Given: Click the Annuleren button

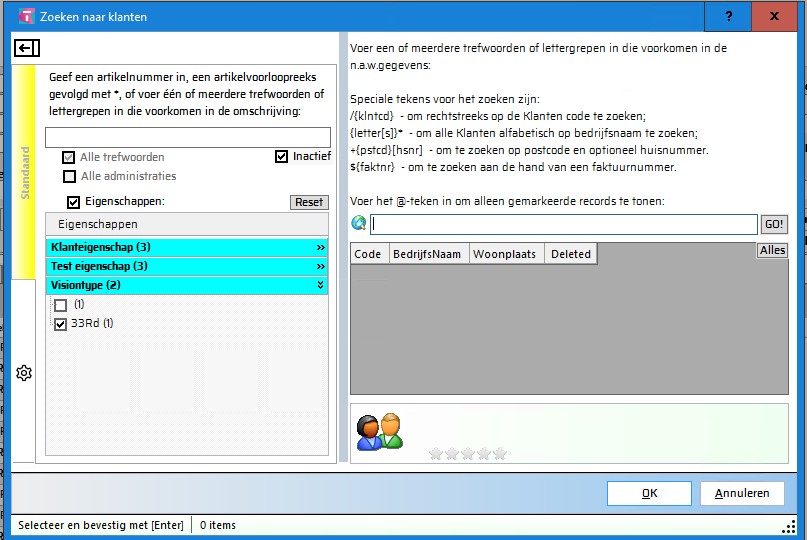Looking at the screenshot, I should (x=742, y=493).
